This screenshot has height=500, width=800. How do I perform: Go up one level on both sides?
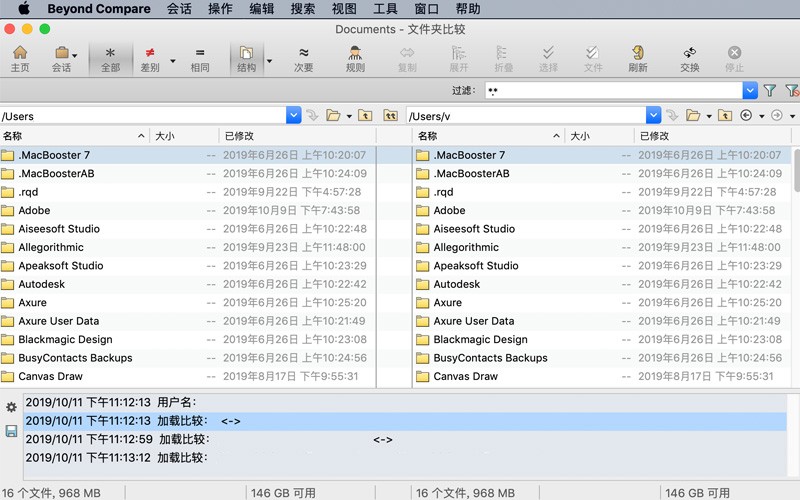pyautogui.click(x=391, y=116)
